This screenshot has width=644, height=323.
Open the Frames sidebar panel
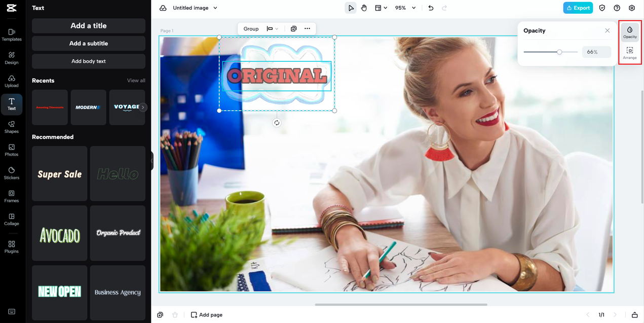tap(12, 196)
